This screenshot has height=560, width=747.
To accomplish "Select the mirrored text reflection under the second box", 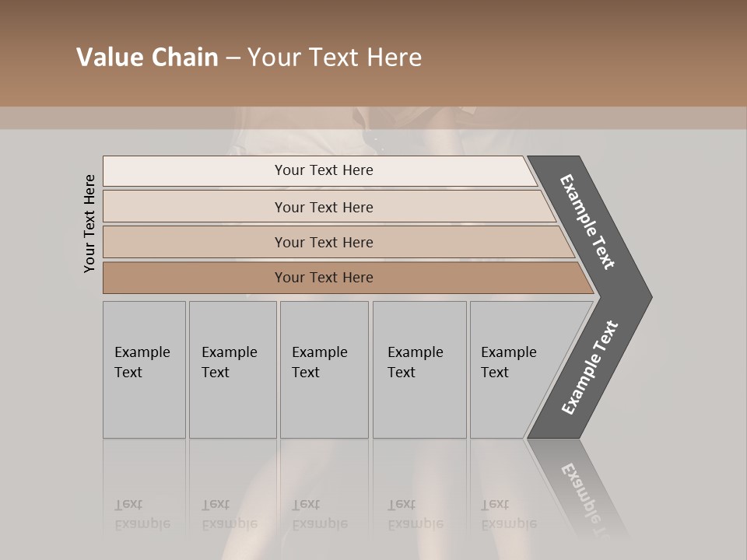I will [x=230, y=513].
